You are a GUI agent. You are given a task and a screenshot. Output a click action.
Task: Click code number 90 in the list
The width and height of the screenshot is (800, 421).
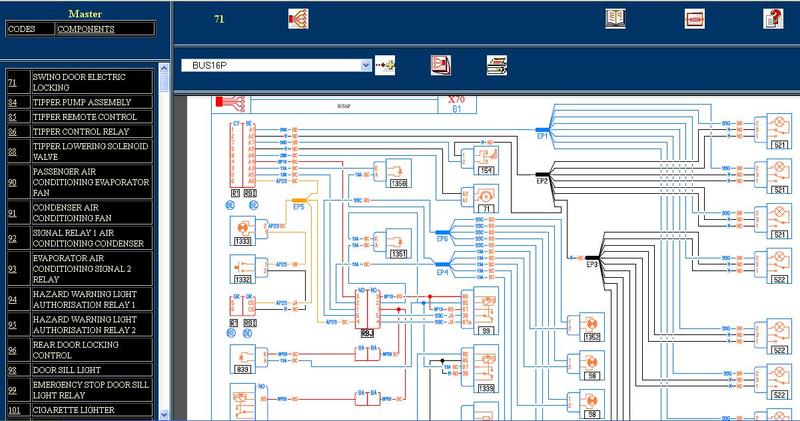(x=12, y=182)
